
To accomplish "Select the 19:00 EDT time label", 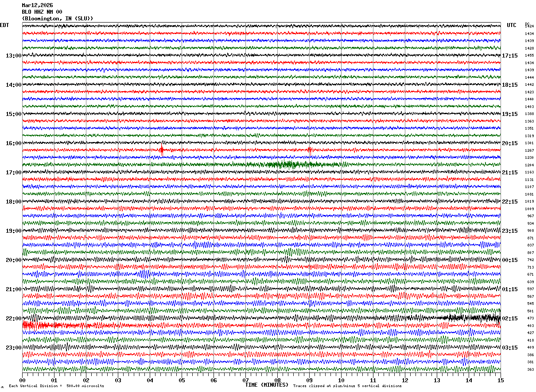I will point(13,231).
